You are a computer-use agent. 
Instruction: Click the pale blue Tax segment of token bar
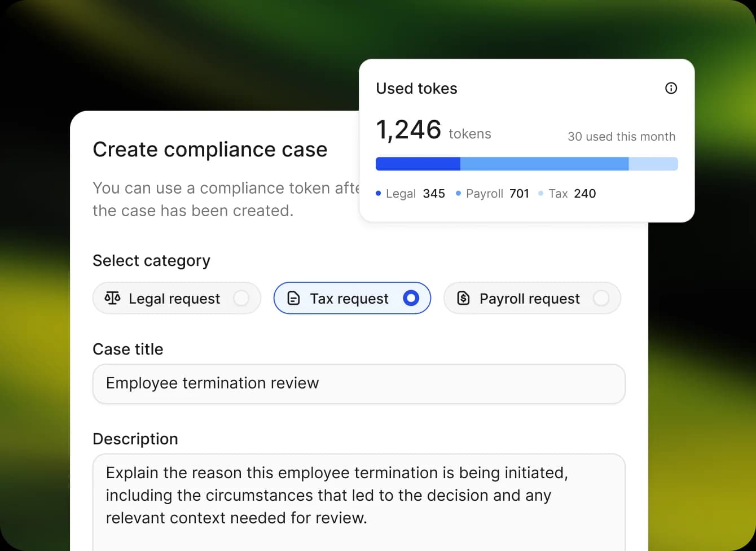[x=653, y=164]
